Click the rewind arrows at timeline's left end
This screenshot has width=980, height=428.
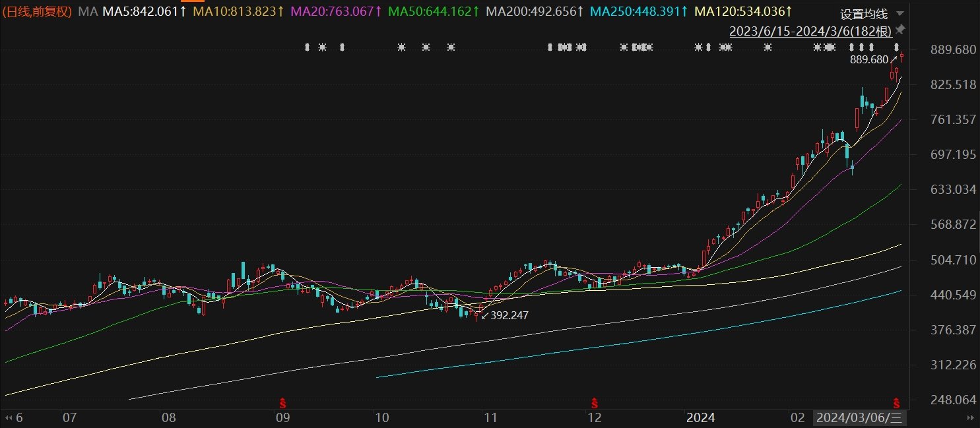pos(8,418)
